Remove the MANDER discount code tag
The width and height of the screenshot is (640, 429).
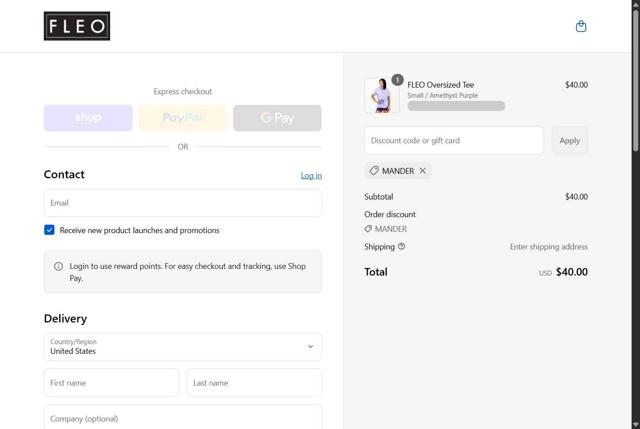click(423, 171)
